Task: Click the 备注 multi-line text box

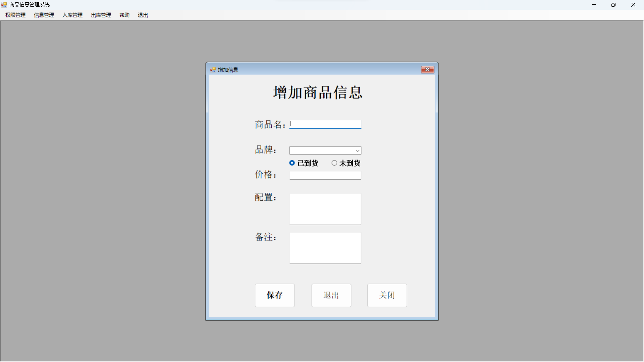Action: click(x=325, y=248)
